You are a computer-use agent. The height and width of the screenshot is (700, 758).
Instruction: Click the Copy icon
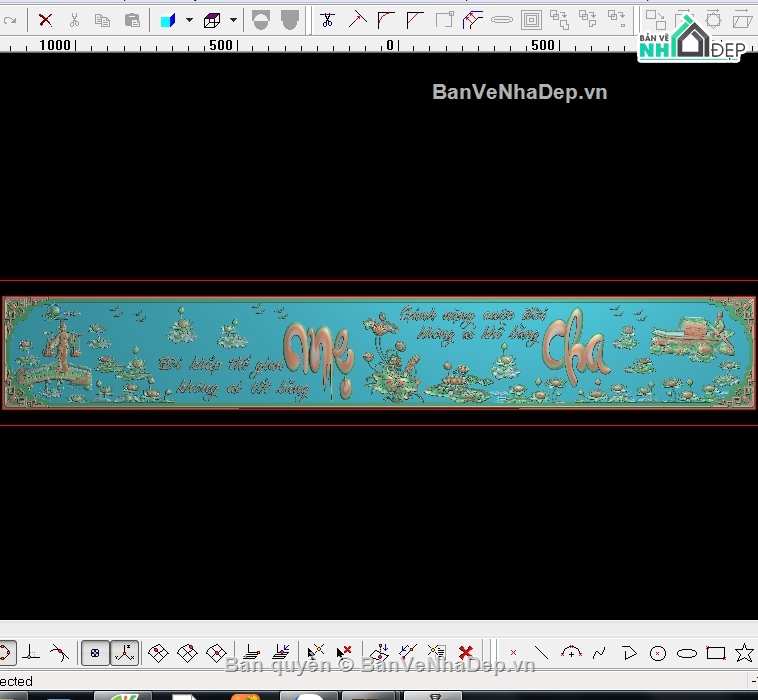click(102, 20)
